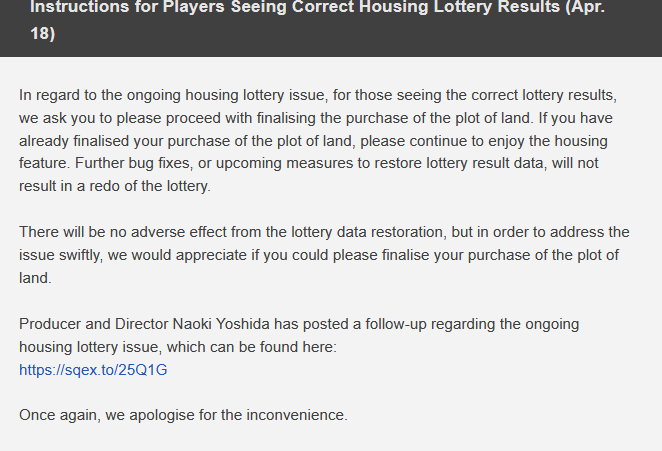Click the name "Naoki Yoshida" in the text
Screen dimensions: 662x451
[x=221, y=324]
